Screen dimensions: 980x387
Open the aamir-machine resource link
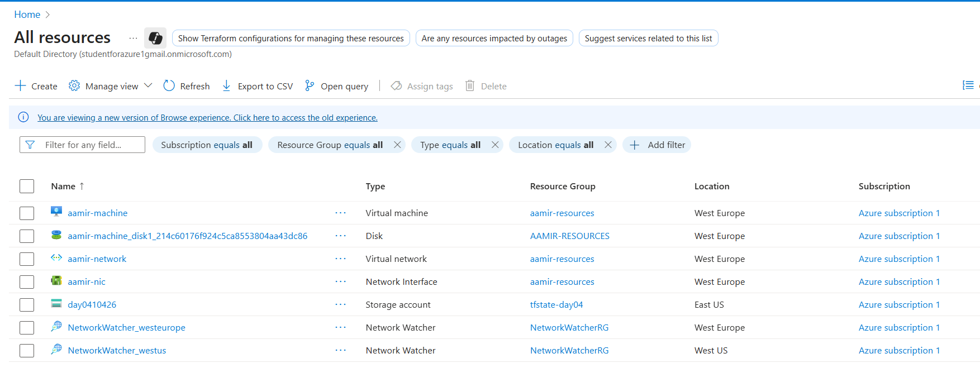tap(98, 213)
